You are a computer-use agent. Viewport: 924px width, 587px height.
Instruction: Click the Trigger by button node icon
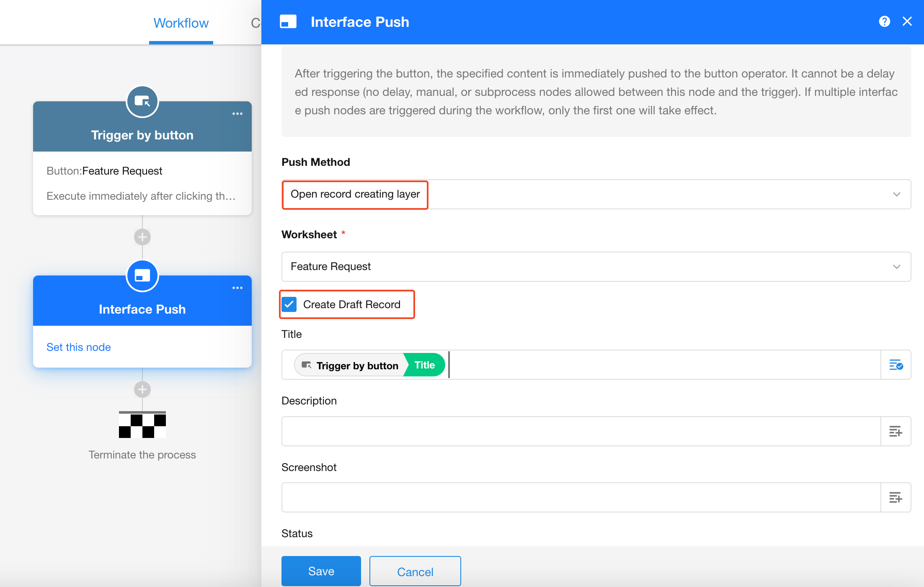142,102
